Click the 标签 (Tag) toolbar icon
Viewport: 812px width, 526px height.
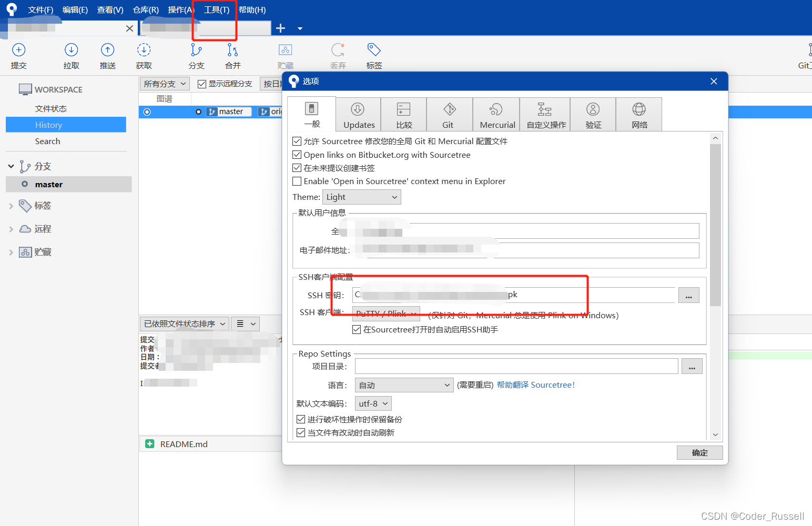click(x=374, y=50)
